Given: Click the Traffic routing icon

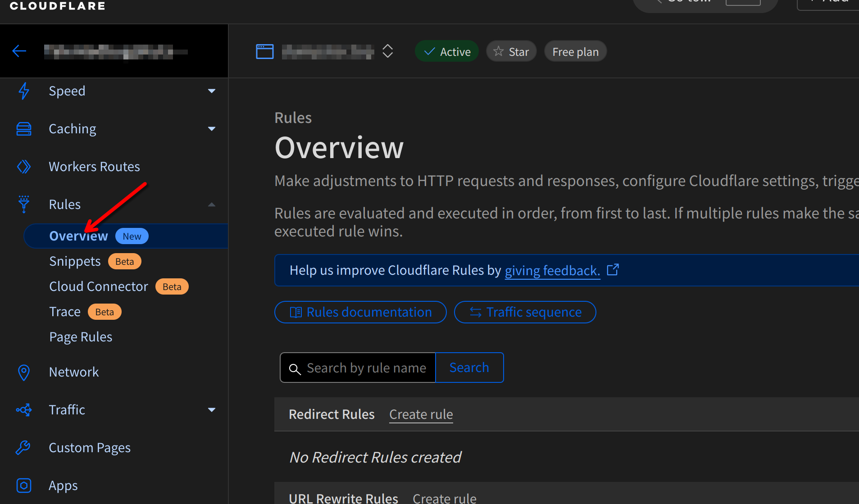Looking at the screenshot, I should point(24,410).
